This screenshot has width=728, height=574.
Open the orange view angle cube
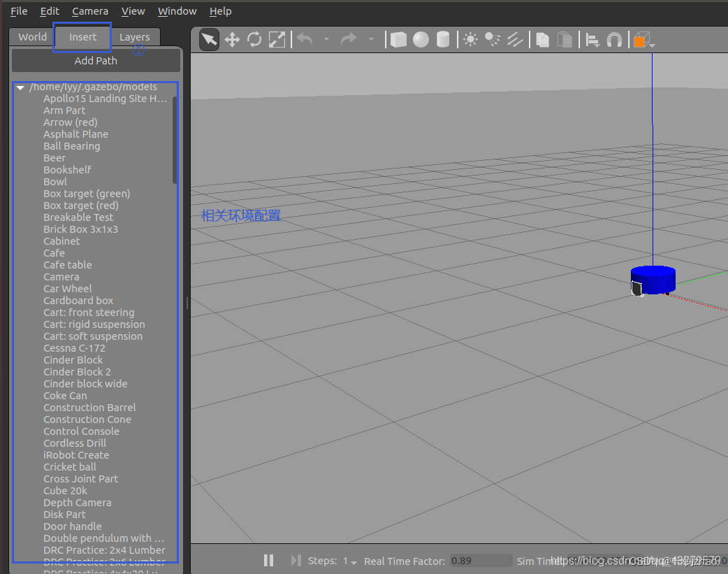tap(643, 40)
